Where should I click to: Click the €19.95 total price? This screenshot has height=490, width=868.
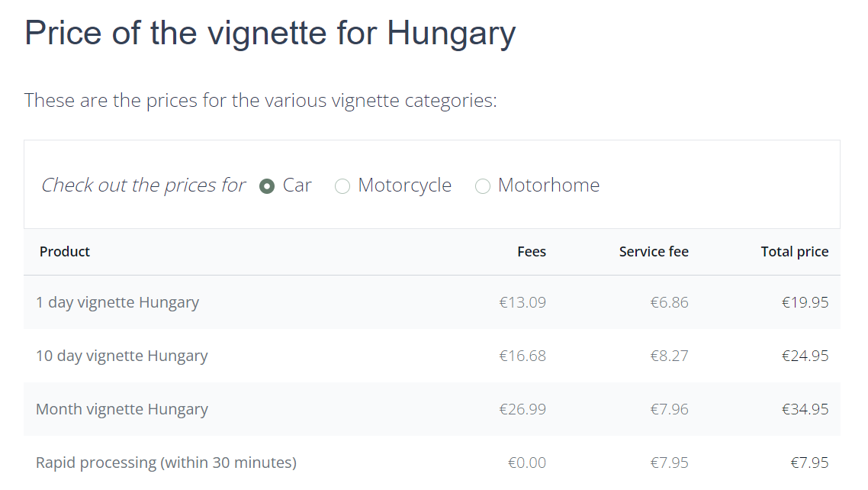[805, 302]
